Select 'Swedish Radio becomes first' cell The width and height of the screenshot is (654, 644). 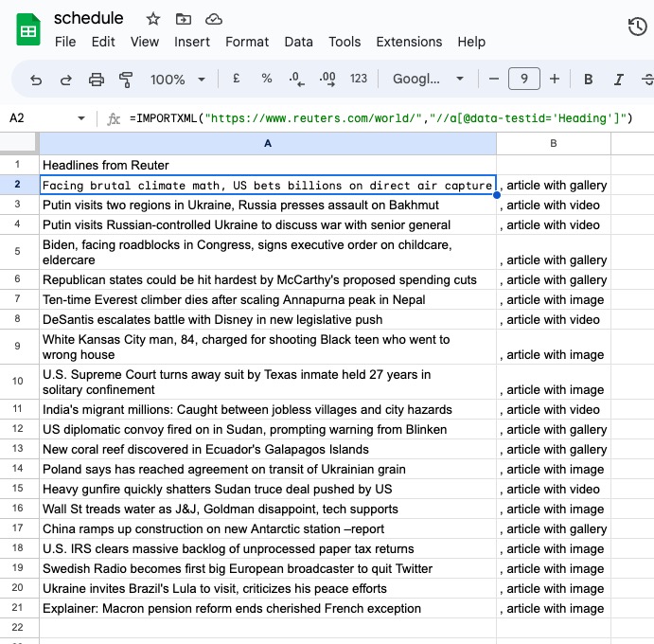(x=268, y=568)
